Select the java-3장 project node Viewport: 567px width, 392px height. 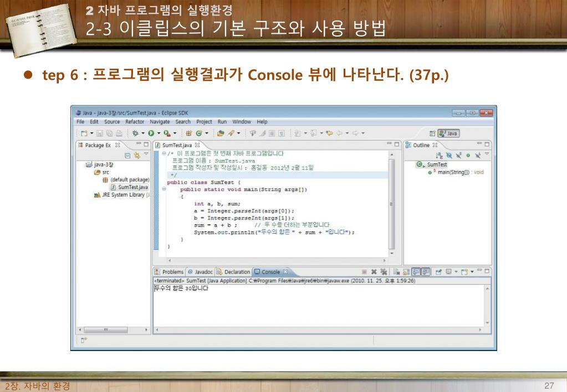[100, 165]
